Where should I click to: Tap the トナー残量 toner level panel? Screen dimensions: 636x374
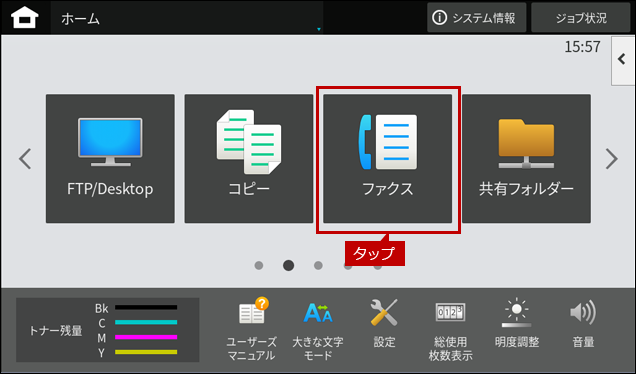tap(107, 330)
